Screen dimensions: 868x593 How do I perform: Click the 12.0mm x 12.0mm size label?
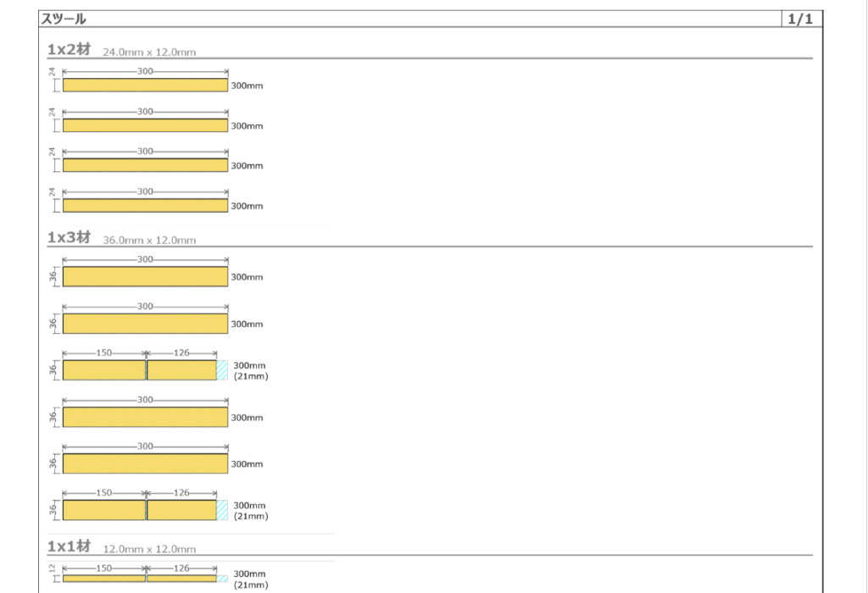click(149, 550)
